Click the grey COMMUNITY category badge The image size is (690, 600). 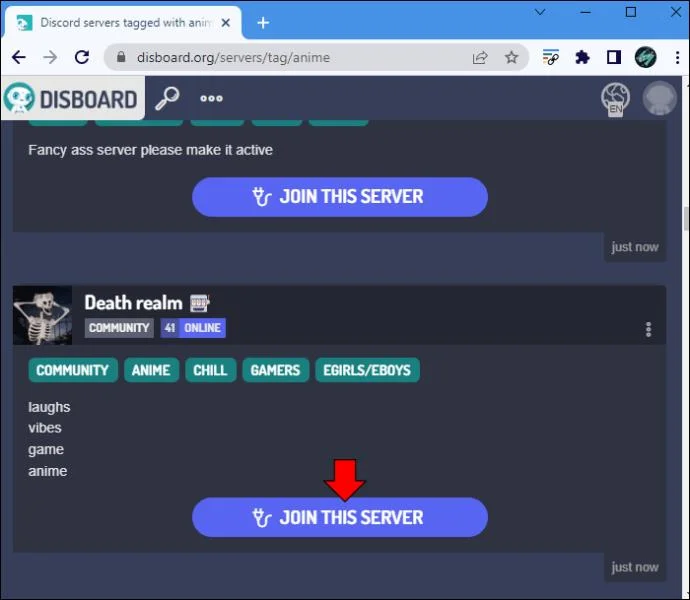tap(119, 328)
